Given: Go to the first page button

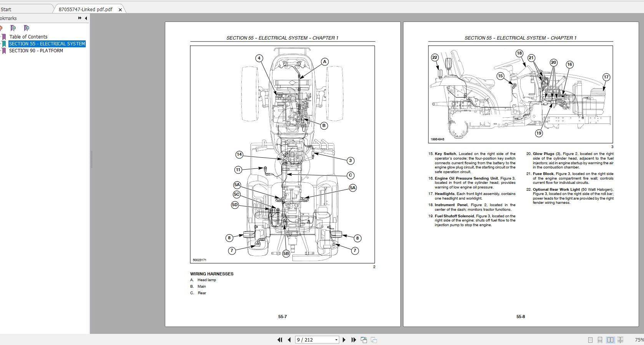Looking at the screenshot, I should 280,340.
